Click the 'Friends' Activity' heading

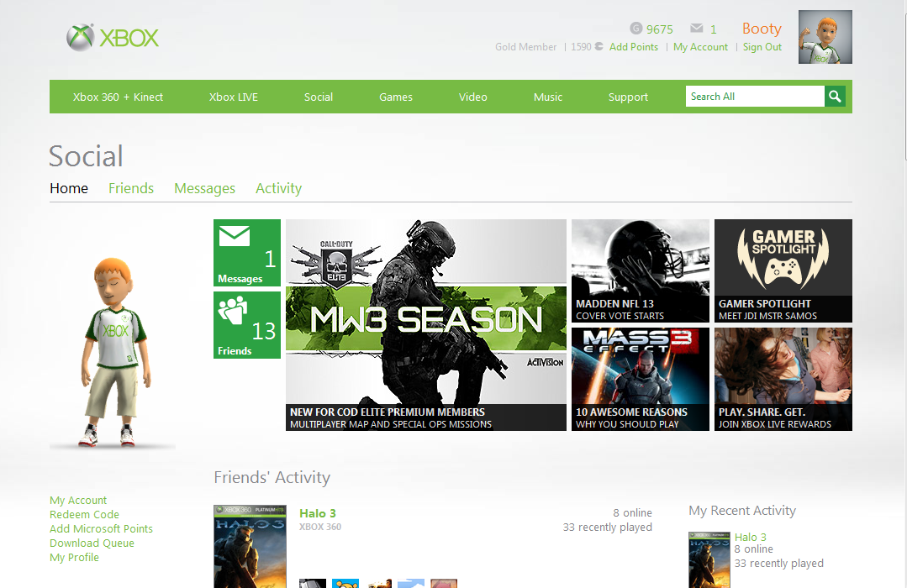(272, 478)
